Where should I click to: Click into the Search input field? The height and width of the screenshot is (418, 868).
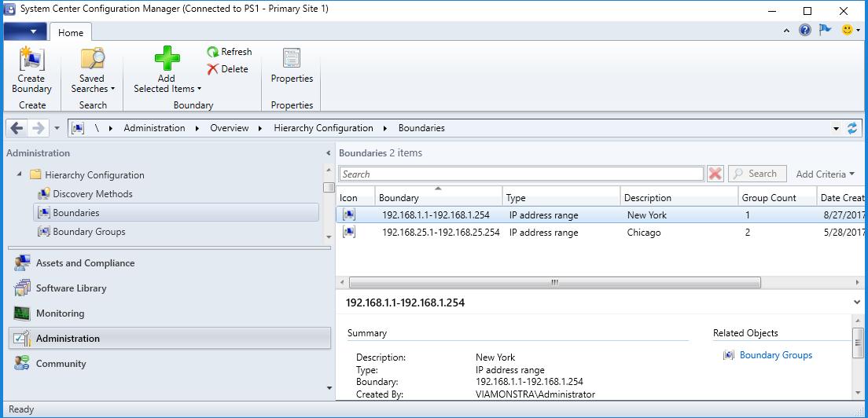coord(521,174)
